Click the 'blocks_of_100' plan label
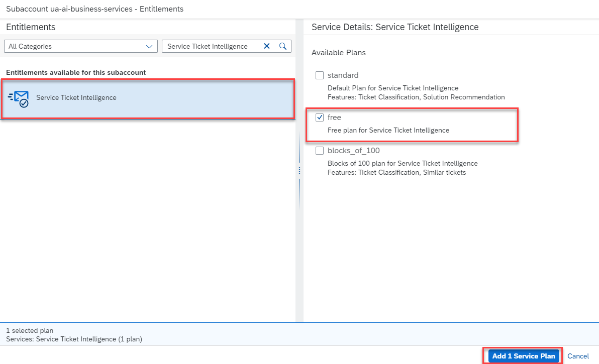The image size is (599, 364). 354,151
